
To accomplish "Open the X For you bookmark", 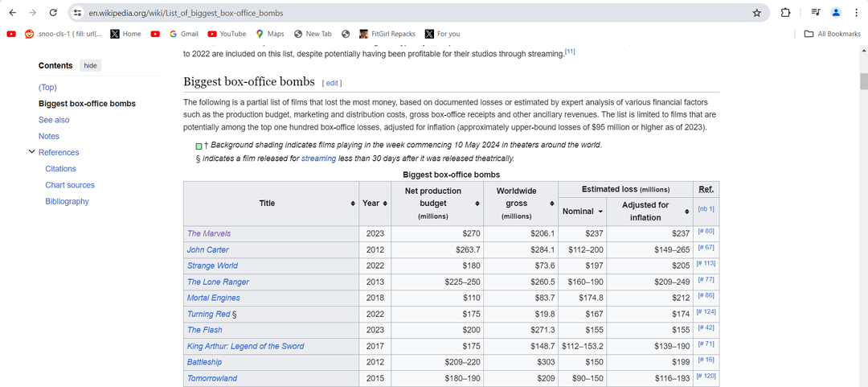I will (x=442, y=34).
